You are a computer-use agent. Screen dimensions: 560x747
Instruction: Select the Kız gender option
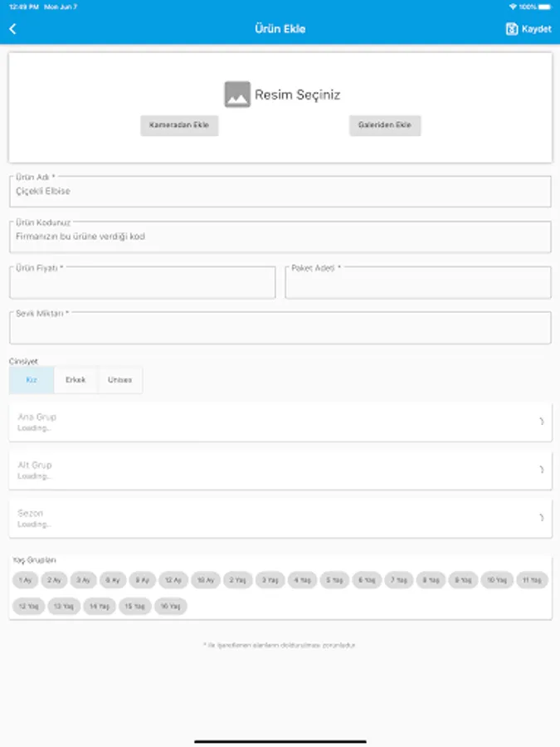(32, 379)
